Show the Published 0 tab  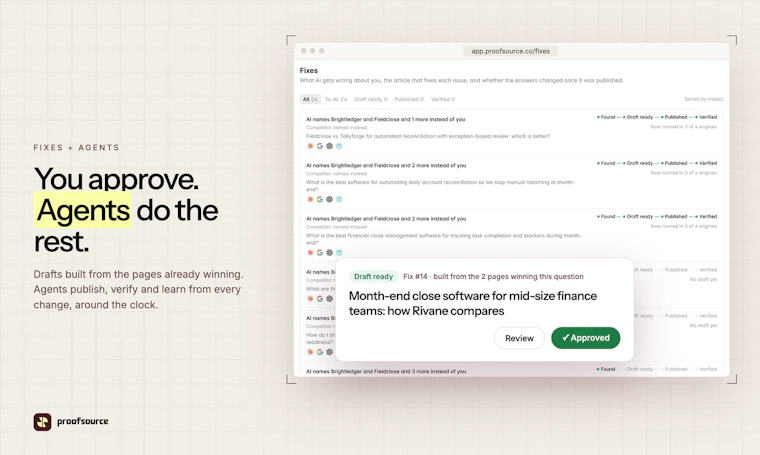(x=409, y=99)
